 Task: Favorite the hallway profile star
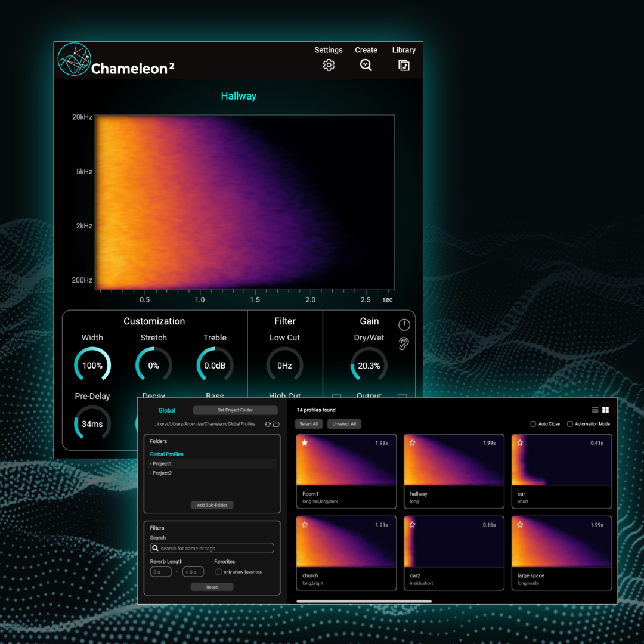pos(412,443)
